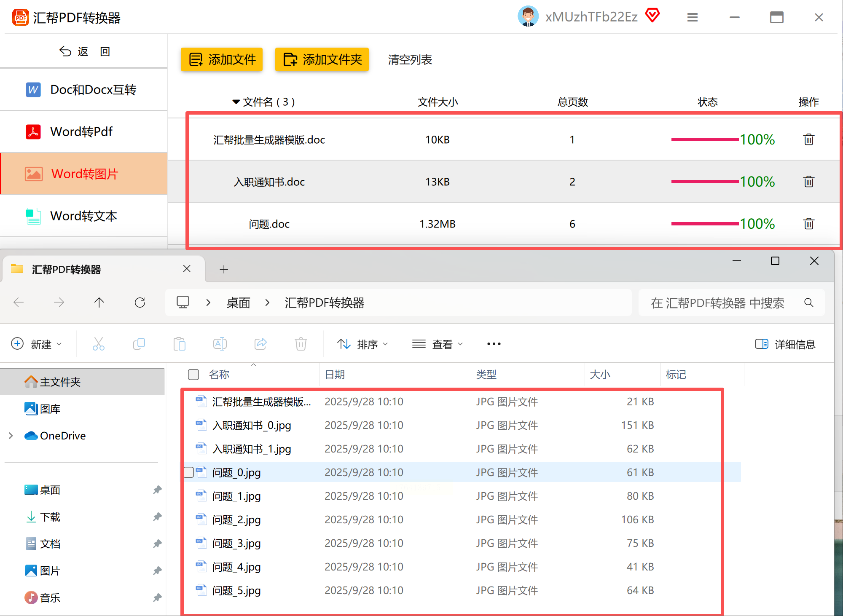The height and width of the screenshot is (616, 843).
Task: Click the 添加文件夹 button
Action: [322, 60]
